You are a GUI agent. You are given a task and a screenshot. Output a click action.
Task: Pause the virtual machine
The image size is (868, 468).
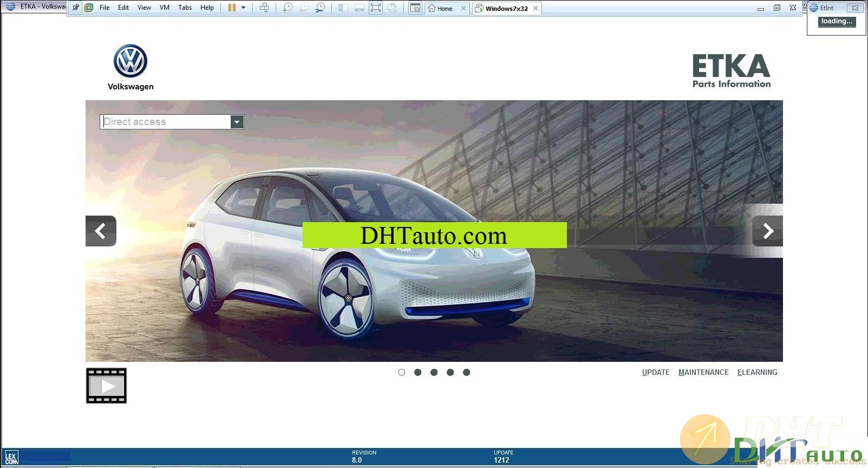point(232,8)
